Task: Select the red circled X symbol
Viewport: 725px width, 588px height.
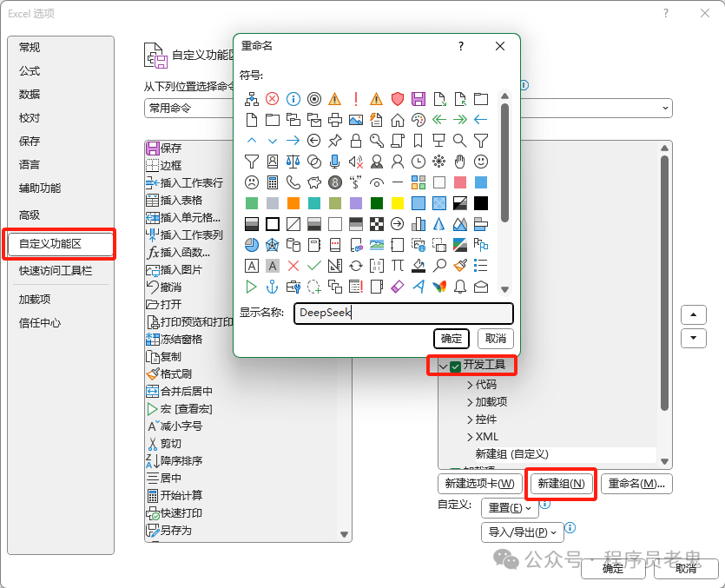Action: pos(273,99)
